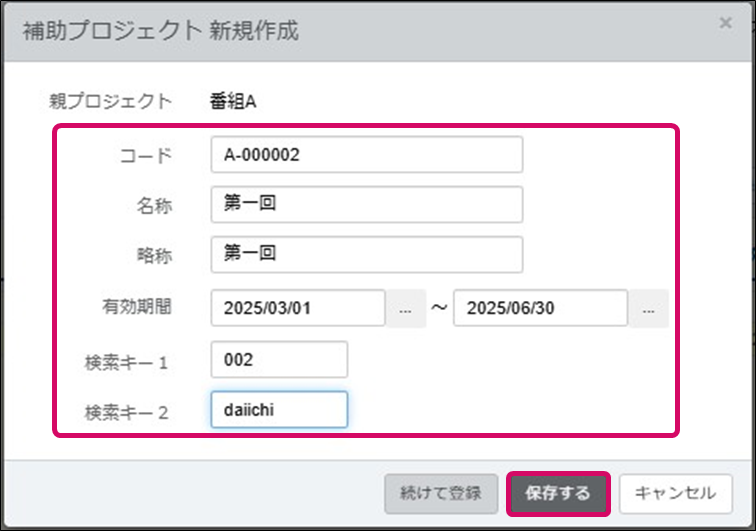Image resolution: width=756 pixels, height=531 pixels.
Task: Cancel with the キャンセル button
Action: (x=675, y=493)
